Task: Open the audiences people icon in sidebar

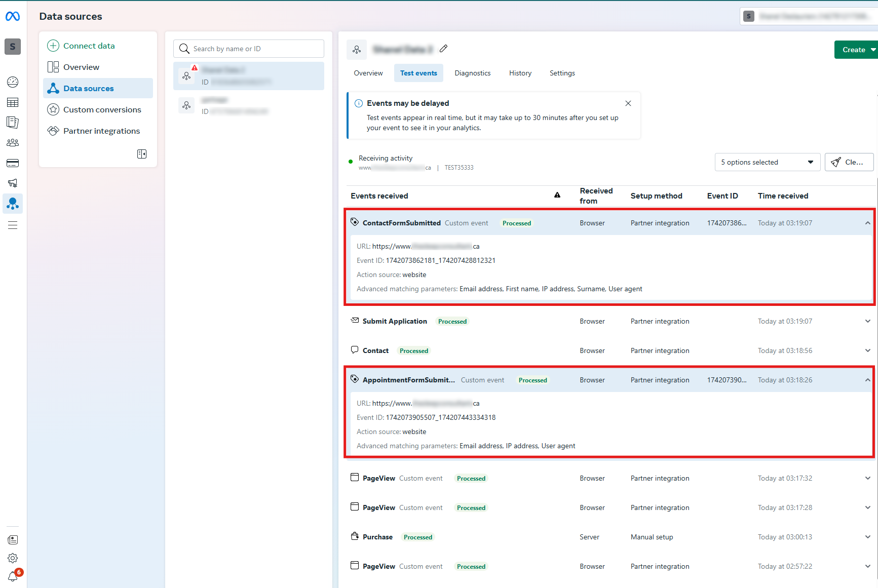Action: click(13, 143)
